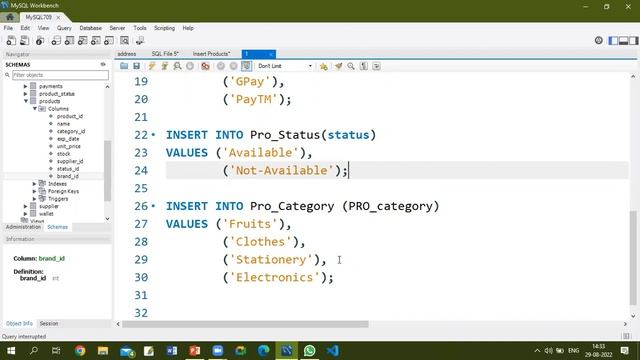Select the MySQL709 connection tab
This screenshot has width=640, height=360.
tap(39, 17)
